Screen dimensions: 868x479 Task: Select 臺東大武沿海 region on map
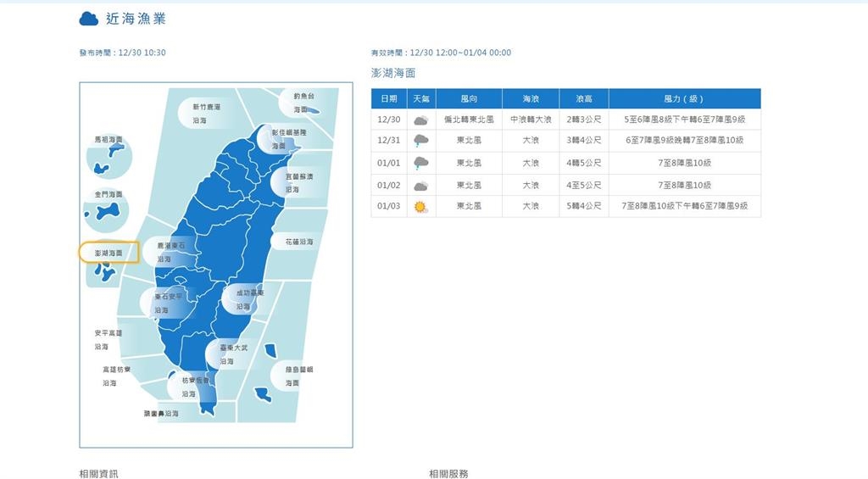pyautogui.click(x=234, y=354)
